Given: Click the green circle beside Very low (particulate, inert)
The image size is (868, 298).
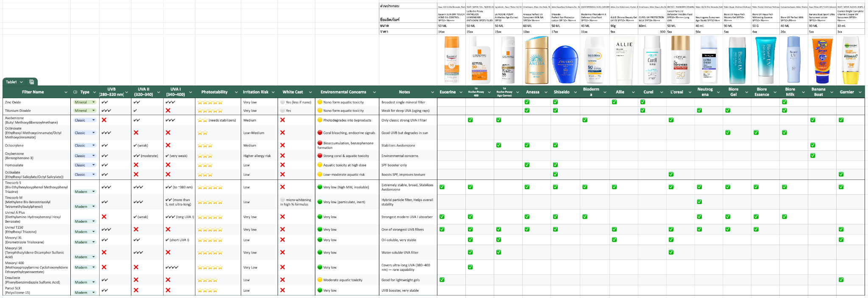Looking at the screenshot, I should coord(320,202).
